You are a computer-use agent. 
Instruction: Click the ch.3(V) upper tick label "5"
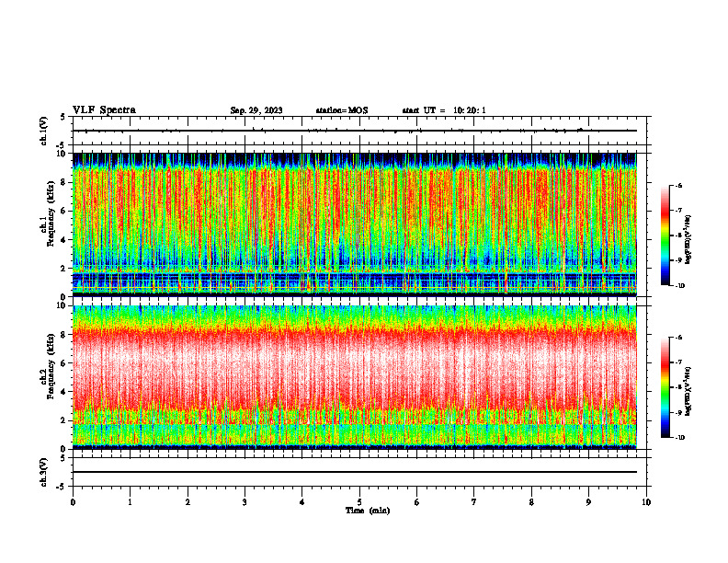pos(63,458)
